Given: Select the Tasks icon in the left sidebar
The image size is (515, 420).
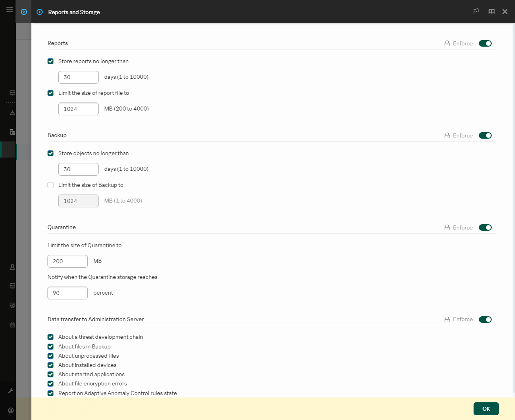Looking at the screenshot, I should pos(12,131).
